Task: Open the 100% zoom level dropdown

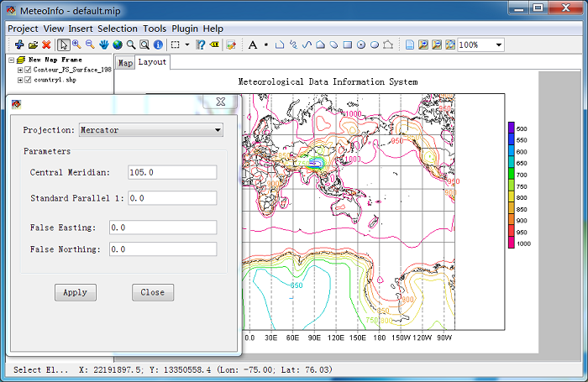Action: click(x=499, y=45)
